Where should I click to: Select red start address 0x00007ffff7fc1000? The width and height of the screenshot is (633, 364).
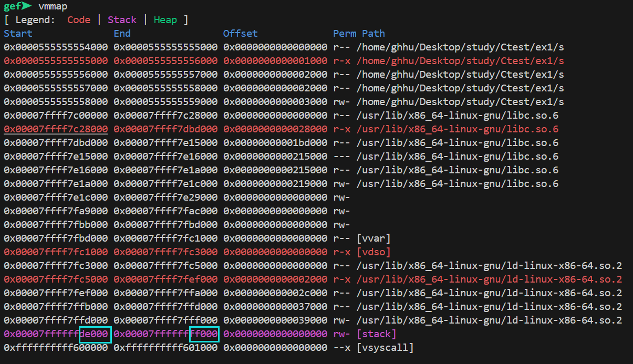tap(56, 252)
